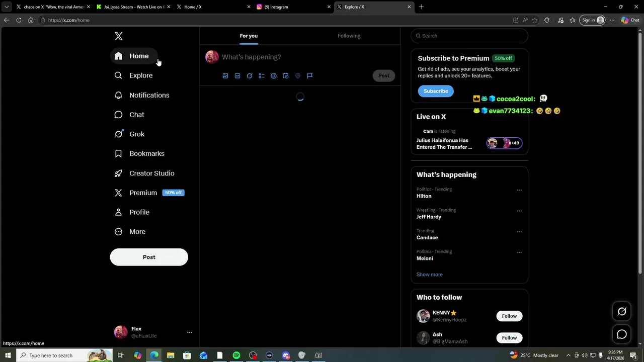Open Bookmarks in the sidebar
This screenshot has height=362, width=644.
140,153
